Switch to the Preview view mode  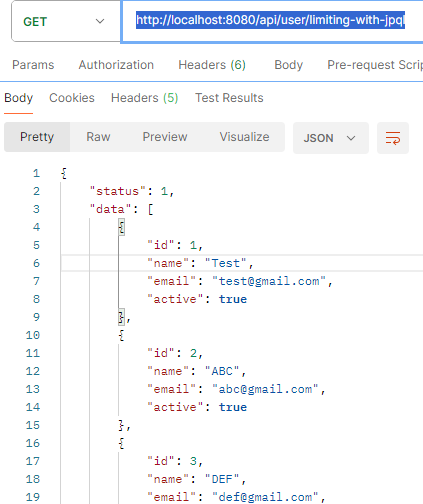165,137
